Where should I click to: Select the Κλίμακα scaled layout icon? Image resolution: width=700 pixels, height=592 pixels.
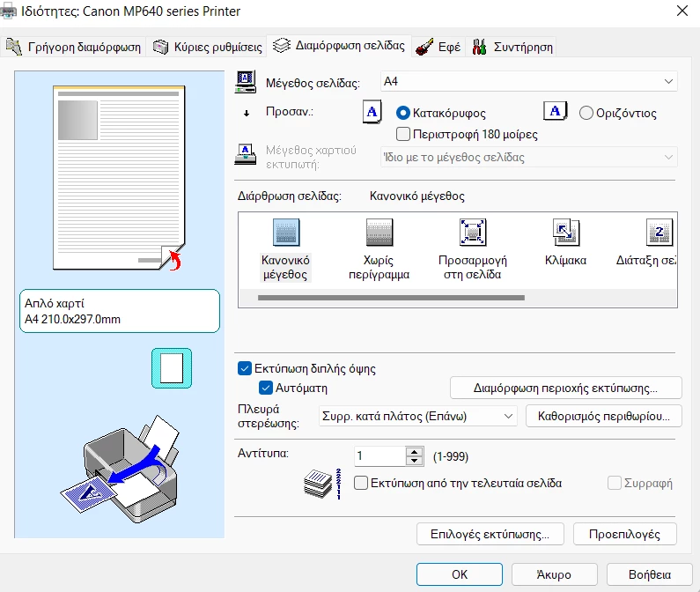click(565, 232)
